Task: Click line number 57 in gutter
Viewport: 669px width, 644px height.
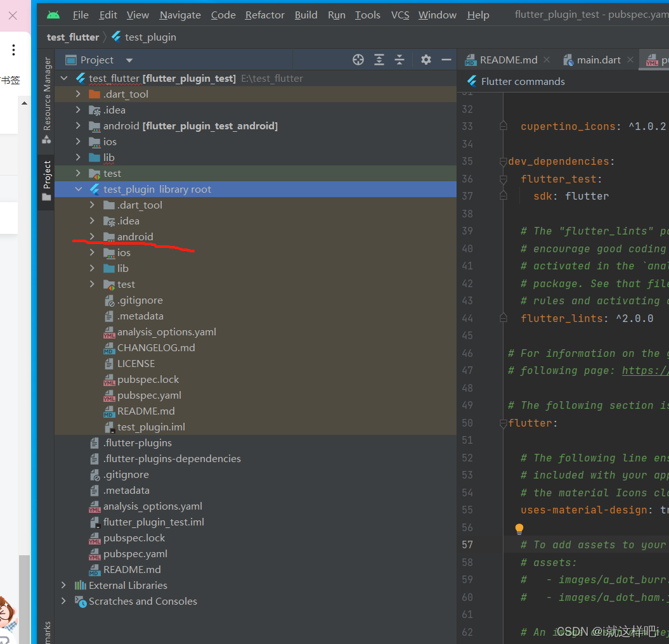Action: 467,544
